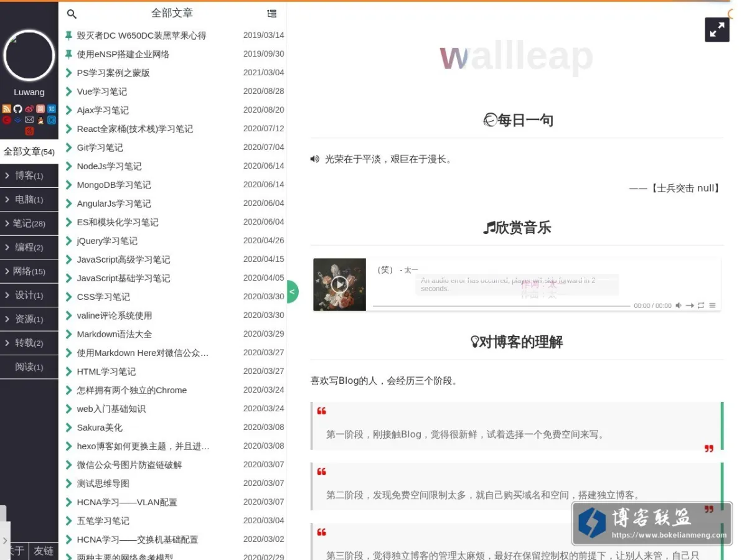Open the CSS学习笔记 article
Viewport: 747px width, 560px height.
[103, 297]
